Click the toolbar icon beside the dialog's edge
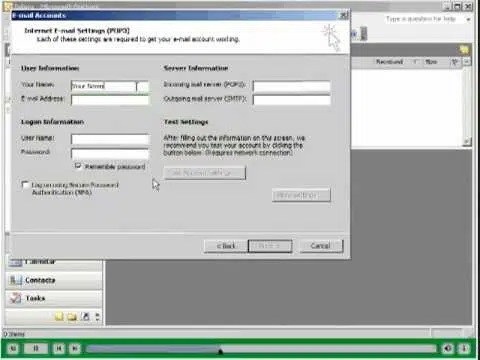This screenshot has height=360, width=480. [x=355, y=34]
